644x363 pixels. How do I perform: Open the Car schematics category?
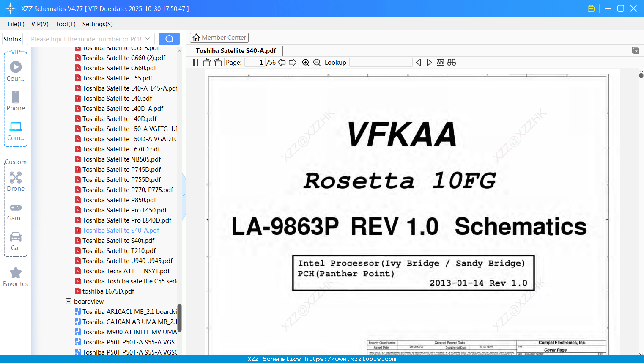(16, 241)
